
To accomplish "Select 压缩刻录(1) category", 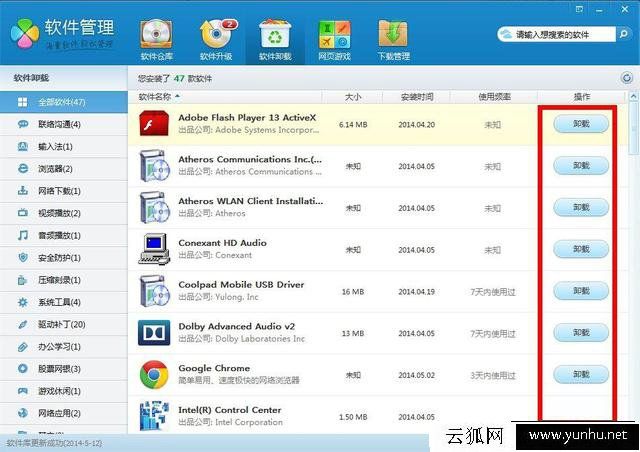I will [64, 280].
